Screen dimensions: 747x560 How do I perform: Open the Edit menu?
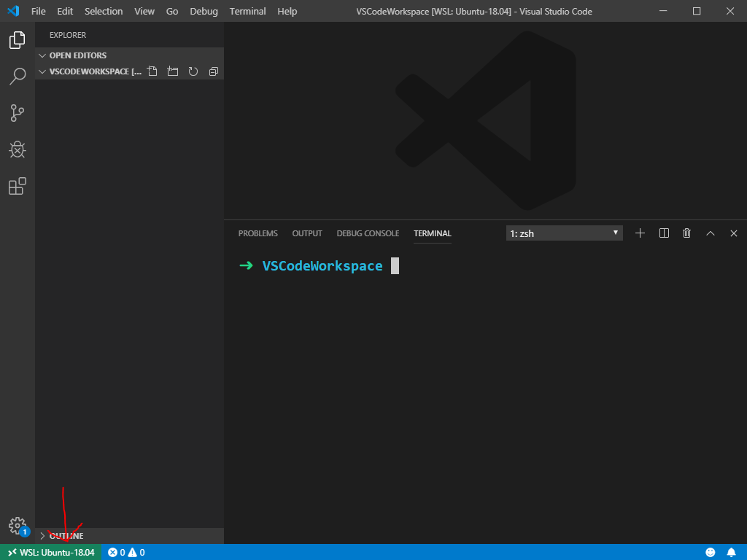pos(65,11)
